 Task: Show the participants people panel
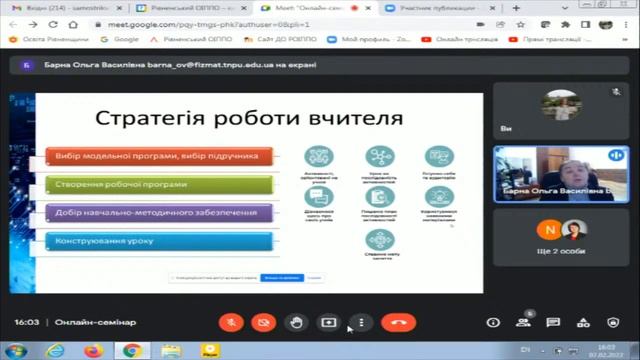click(x=523, y=322)
